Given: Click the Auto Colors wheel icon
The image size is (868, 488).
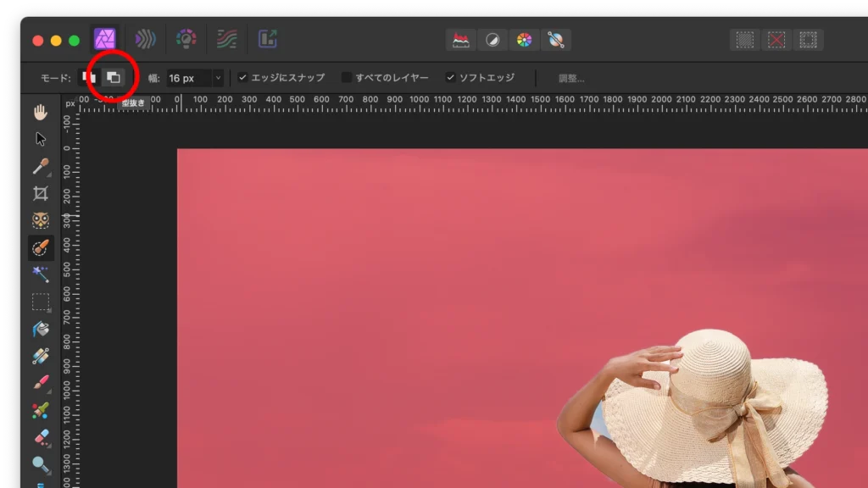Looking at the screenshot, I should click(524, 40).
